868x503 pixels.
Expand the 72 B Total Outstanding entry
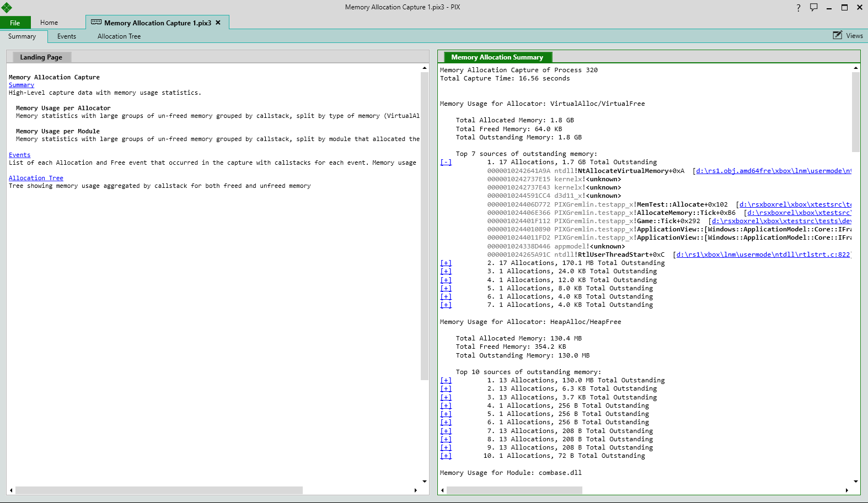(446, 456)
